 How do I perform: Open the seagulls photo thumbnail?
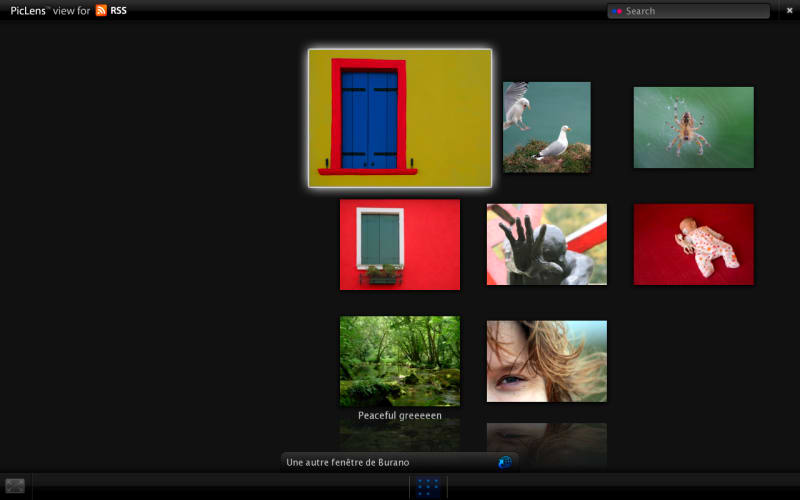pyautogui.click(x=547, y=127)
